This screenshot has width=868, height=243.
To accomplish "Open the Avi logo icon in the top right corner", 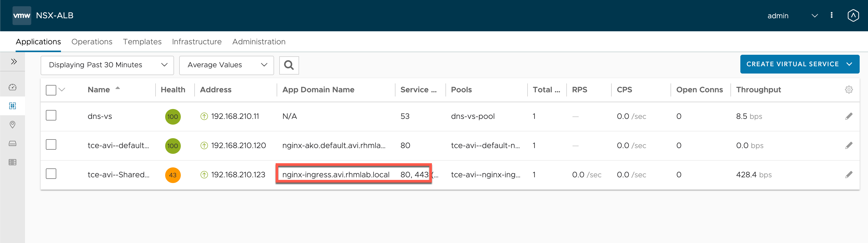I will pos(853,15).
